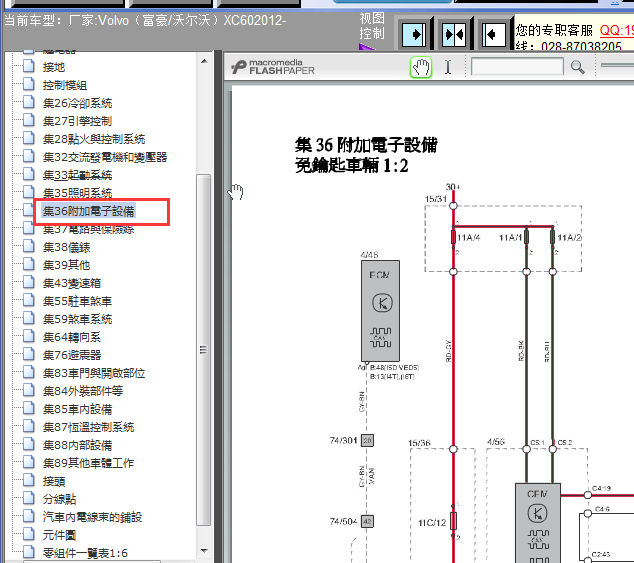Click the tree panel scroll down arrow

(204, 551)
